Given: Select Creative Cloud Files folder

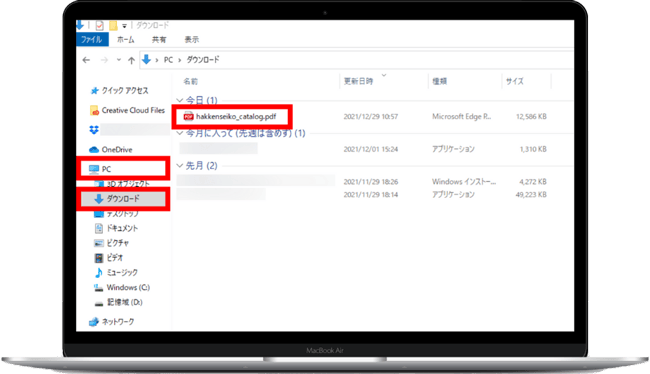Looking at the screenshot, I should point(127,110).
